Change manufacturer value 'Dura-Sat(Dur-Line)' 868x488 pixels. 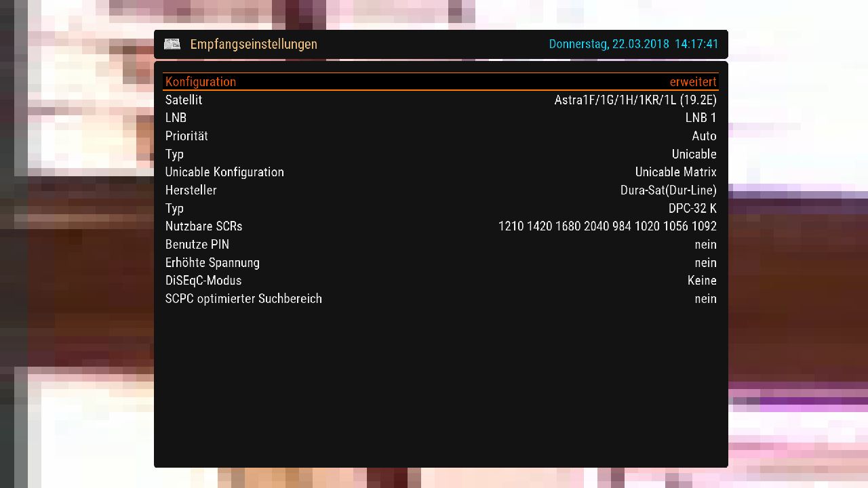[x=668, y=190]
